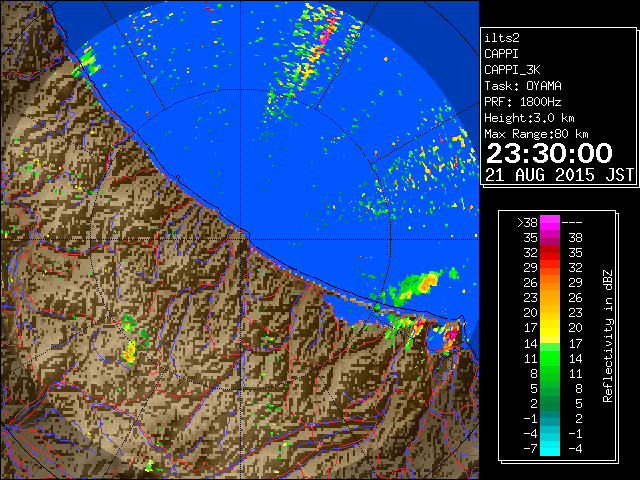Image resolution: width=640 pixels, height=480 pixels.
Task: Pick the orange legend swatch beside 26
Action: pyautogui.click(x=550, y=283)
